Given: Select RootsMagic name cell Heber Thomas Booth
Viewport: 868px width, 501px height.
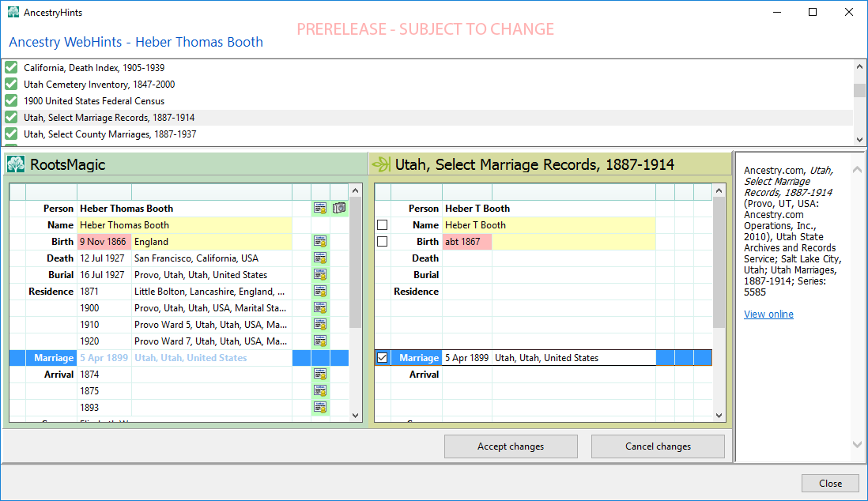Looking at the screenshot, I should [x=184, y=224].
